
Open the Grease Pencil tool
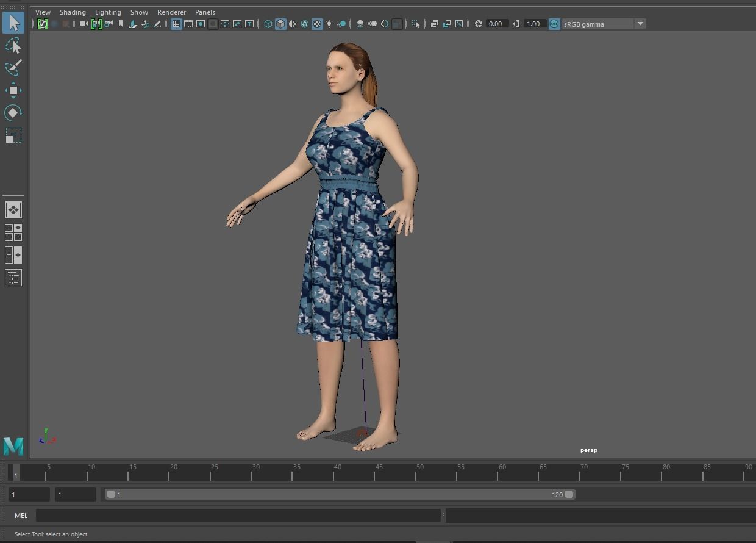(x=157, y=24)
